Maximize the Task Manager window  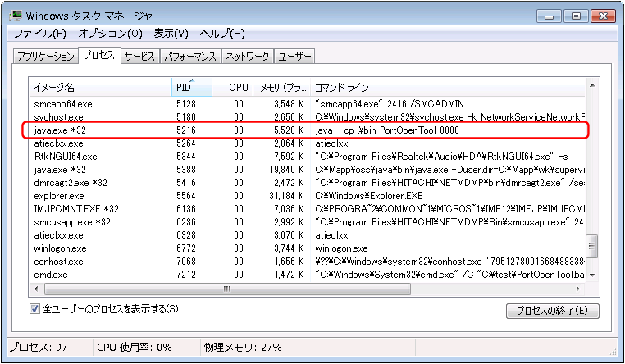(576, 16)
